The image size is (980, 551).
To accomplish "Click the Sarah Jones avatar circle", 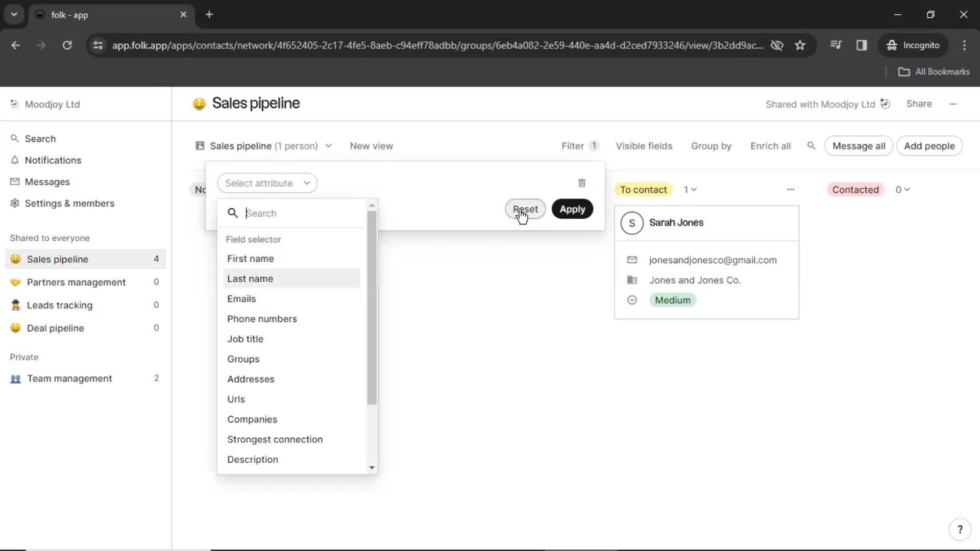I will click(632, 223).
